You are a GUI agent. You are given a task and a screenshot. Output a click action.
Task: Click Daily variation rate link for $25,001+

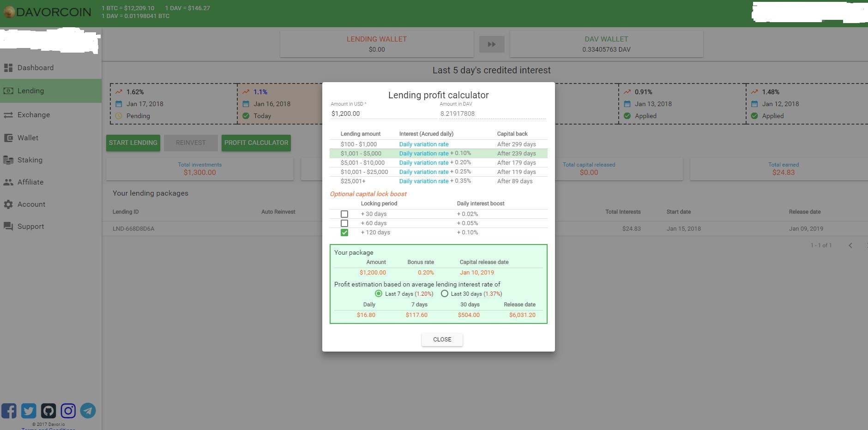pos(424,181)
